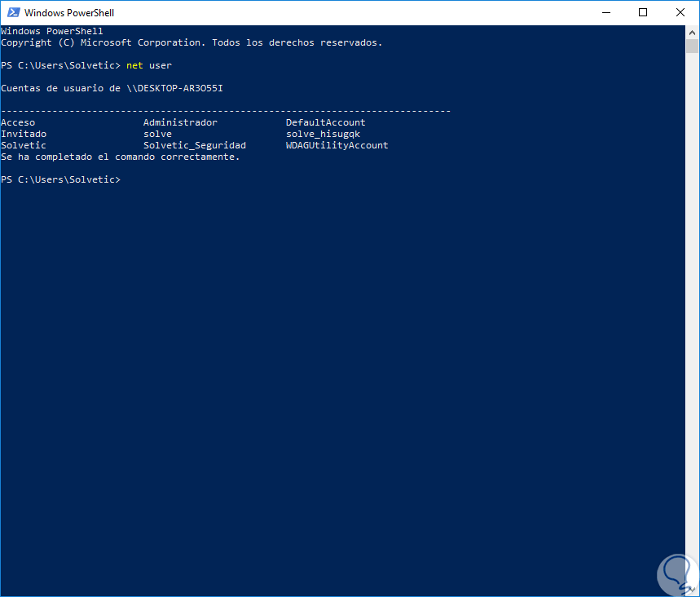700x597 pixels.
Task: Click 'Se ha completado el comando correctamente.' line
Action: tap(121, 157)
